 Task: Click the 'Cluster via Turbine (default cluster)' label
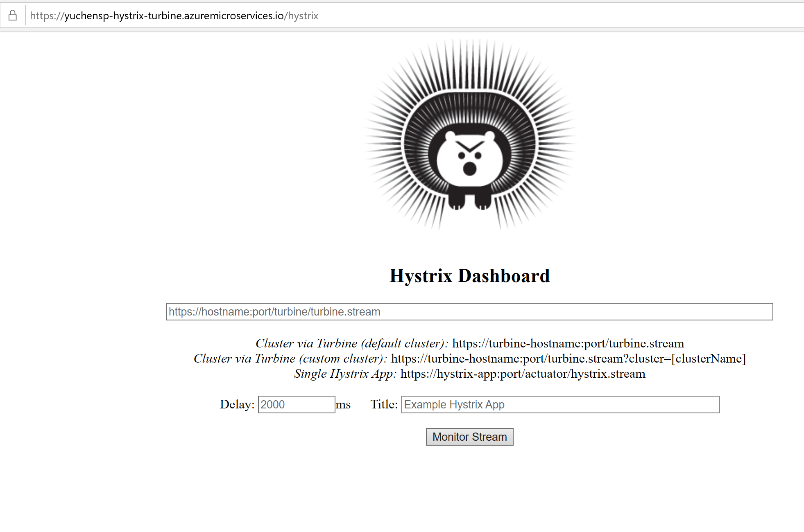tap(351, 343)
